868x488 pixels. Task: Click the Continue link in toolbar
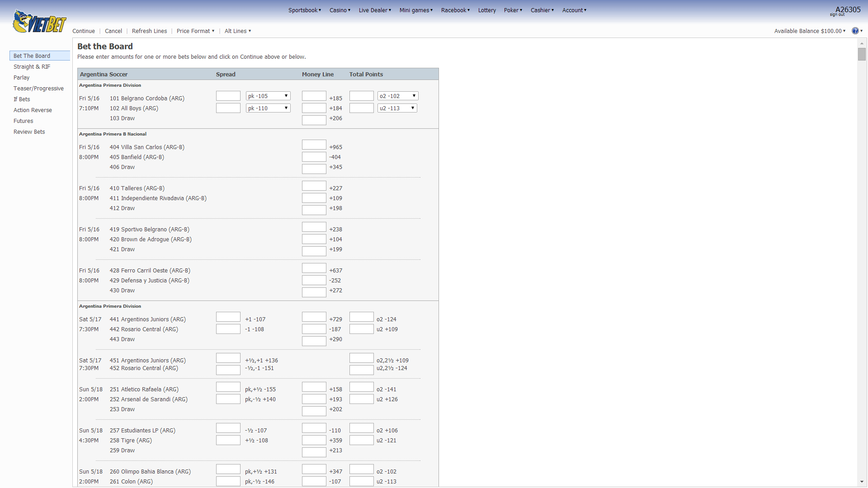(84, 31)
